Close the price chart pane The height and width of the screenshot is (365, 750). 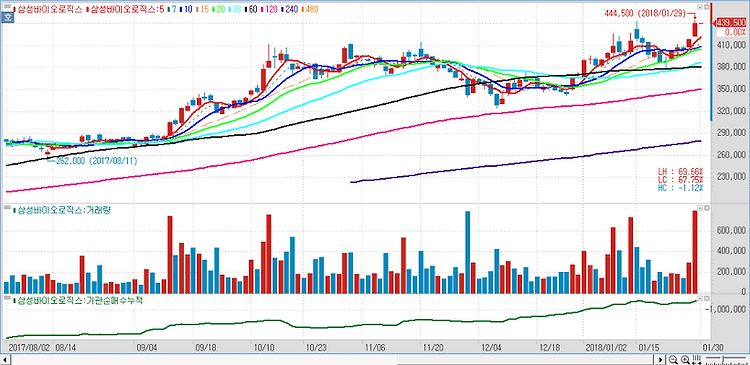[706, 7]
